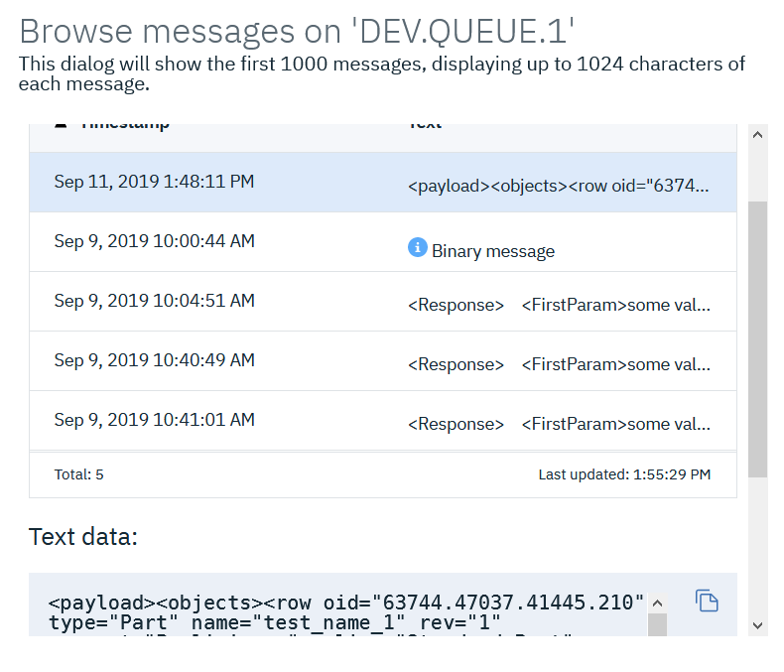Click the Binary message info icon
Image resolution: width=784 pixels, height=672 pixels.
[x=418, y=247]
